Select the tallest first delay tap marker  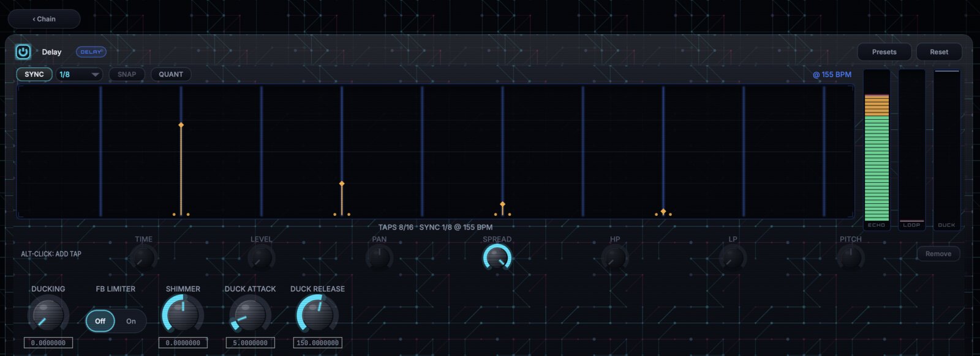(x=181, y=125)
